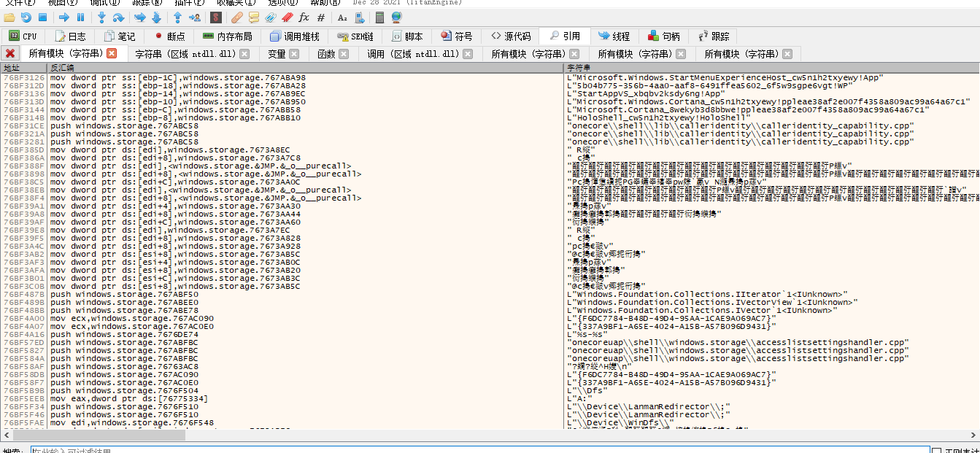
Task: Close the 函数 tab
Action: (x=344, y=54)
